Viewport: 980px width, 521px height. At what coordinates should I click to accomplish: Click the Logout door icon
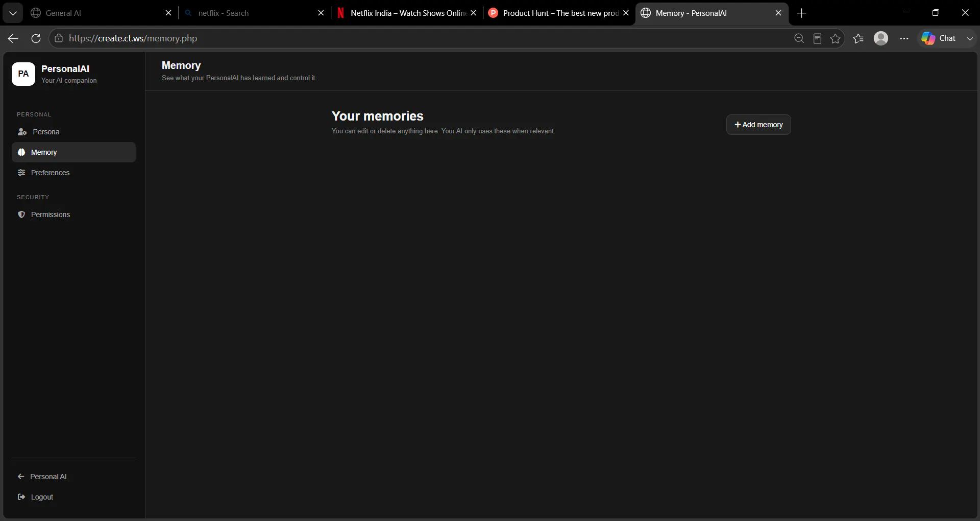[21, 497]
